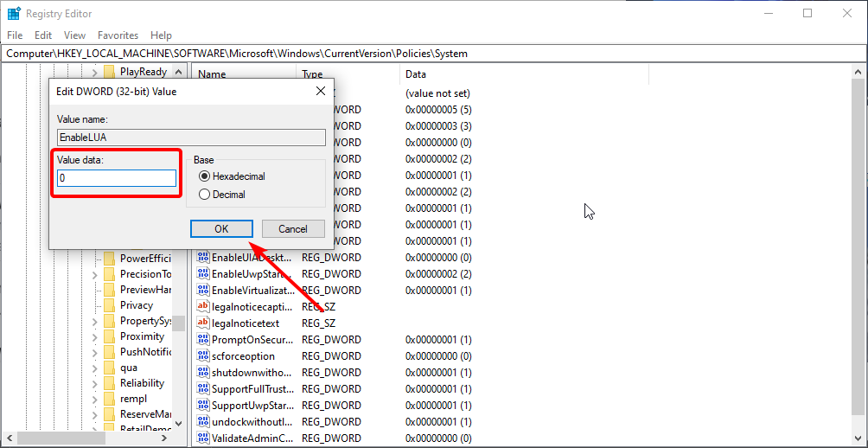
Task: Open the Edit menu
Action: pos(43,35)
